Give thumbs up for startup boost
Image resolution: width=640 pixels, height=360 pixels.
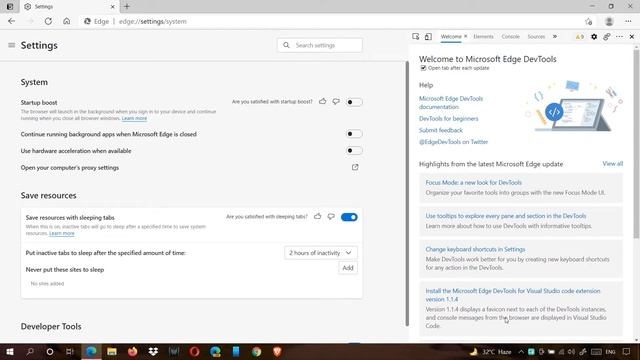coord(322,101)
